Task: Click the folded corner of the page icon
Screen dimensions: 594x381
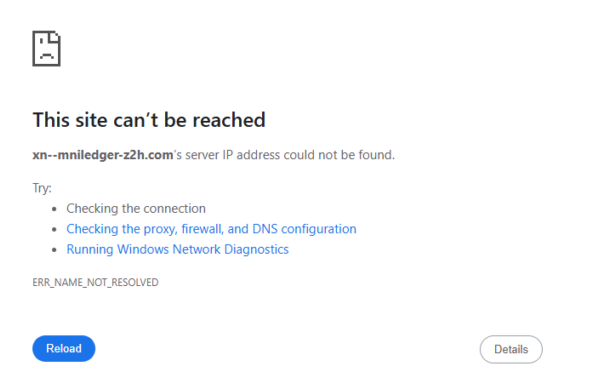Action: coord(54,37)
